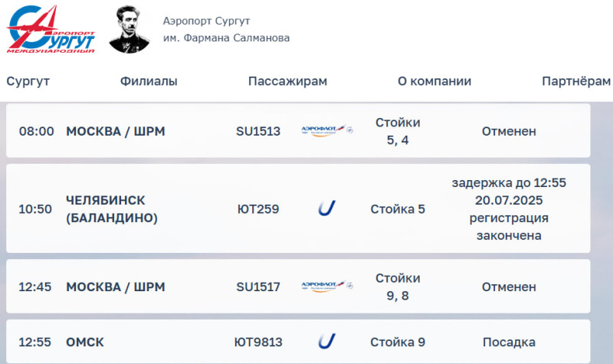
Task: Select flight number ЮТ9813
Action: (258, 342)
